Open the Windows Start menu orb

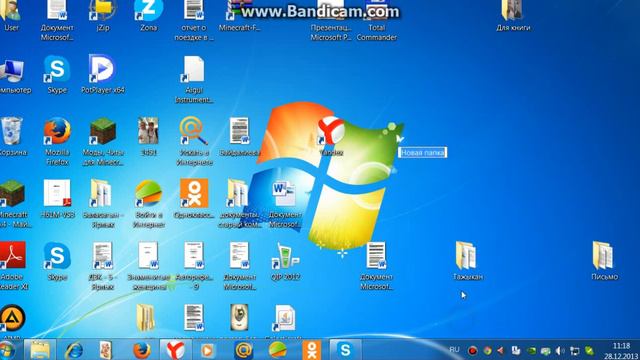click(x=7, y=350)
